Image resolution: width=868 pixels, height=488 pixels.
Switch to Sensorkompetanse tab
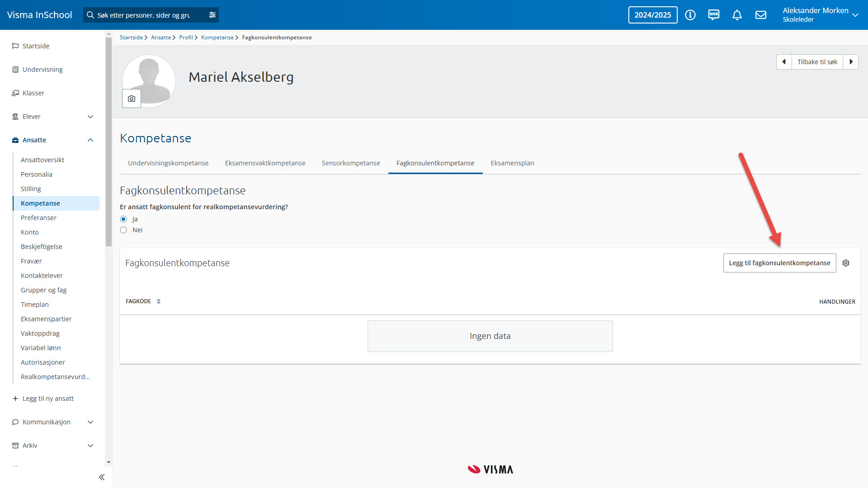coord(350,163)
